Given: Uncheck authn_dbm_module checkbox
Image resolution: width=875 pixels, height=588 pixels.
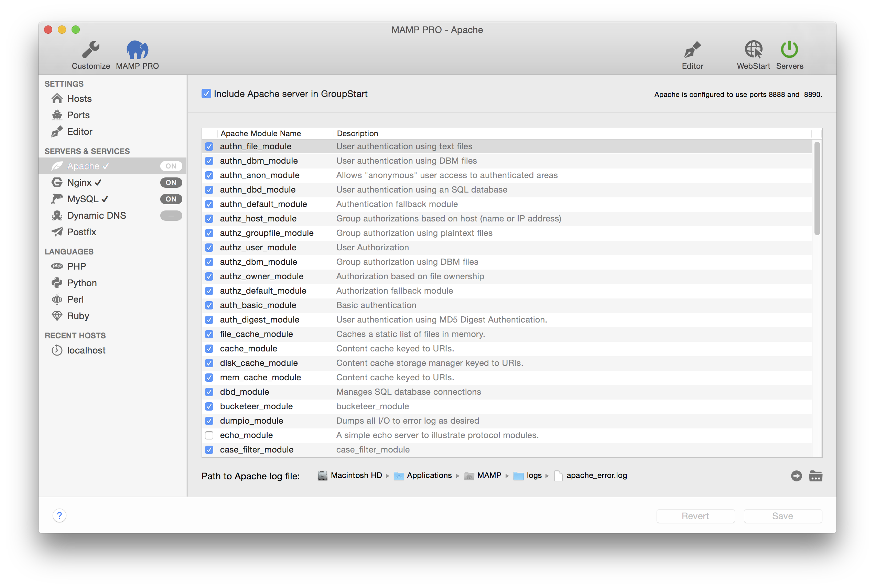Looking at the screenshot, I should (209, 161).
